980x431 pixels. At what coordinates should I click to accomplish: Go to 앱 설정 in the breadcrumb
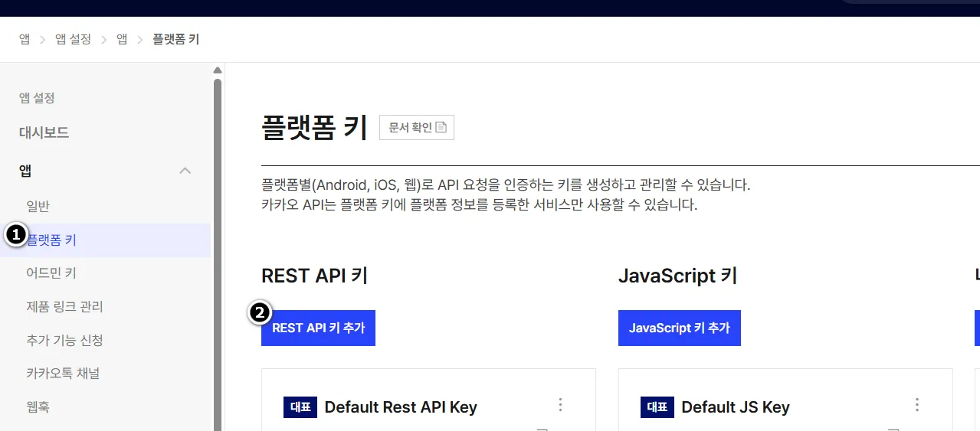point(73,39)
